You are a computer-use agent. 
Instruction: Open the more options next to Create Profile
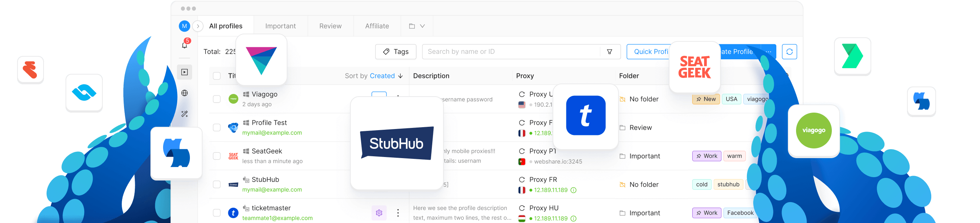coord(769,51)
